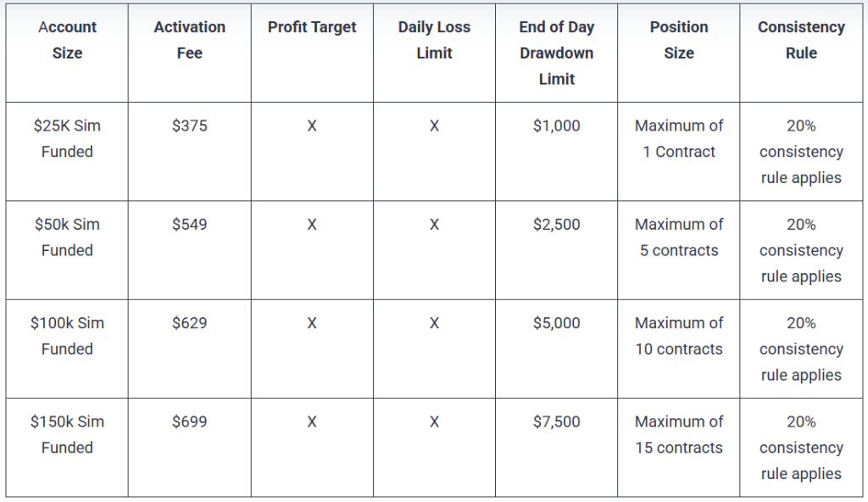Select the $7,500 drawdown limit cell

[x=556, y=421]
